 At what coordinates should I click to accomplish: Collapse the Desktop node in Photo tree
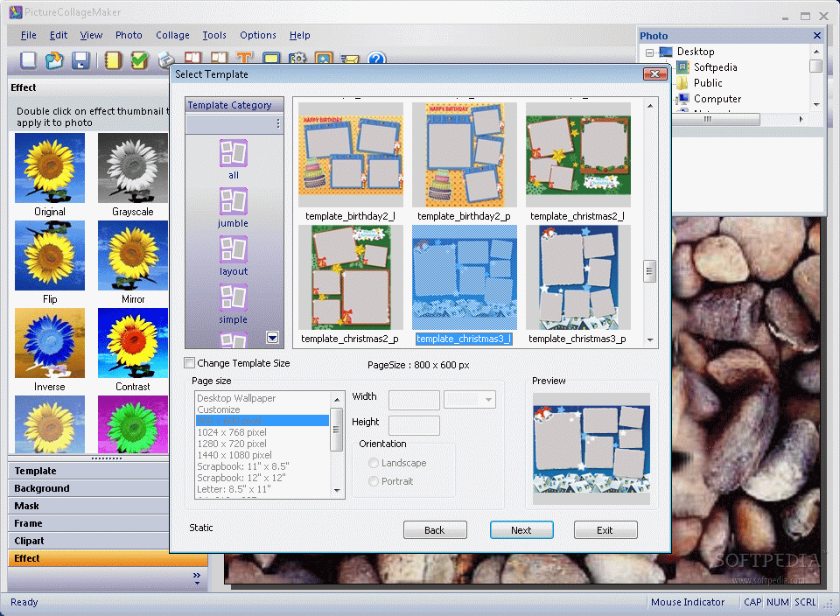[x=650, y=52]
